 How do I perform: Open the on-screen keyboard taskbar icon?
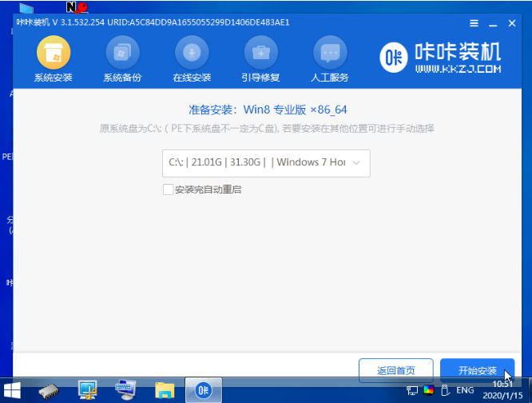pos(126,390)
